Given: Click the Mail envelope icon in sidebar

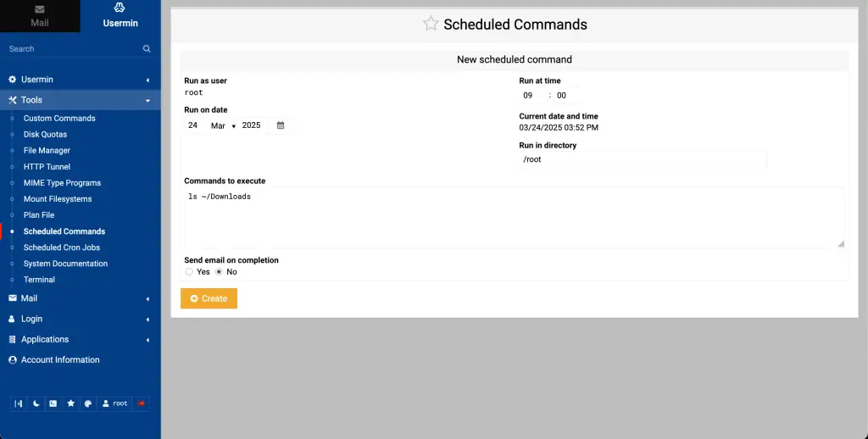Looking at the screenshot, I should click(x=12, y=298).
